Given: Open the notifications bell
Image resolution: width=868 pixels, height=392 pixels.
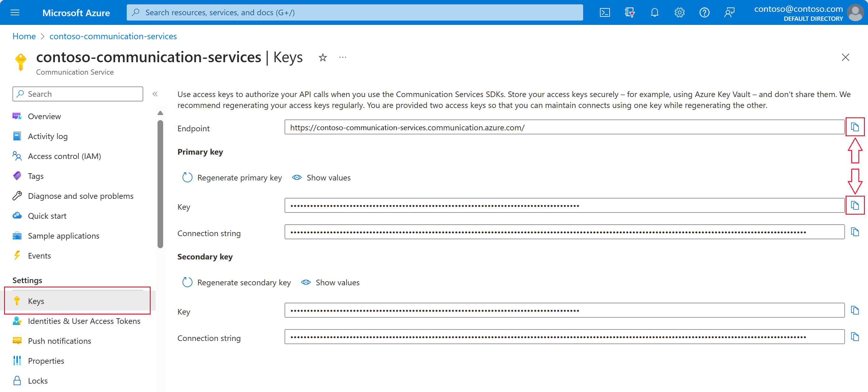Looking at the screenshot, I should tap(654, 12).
